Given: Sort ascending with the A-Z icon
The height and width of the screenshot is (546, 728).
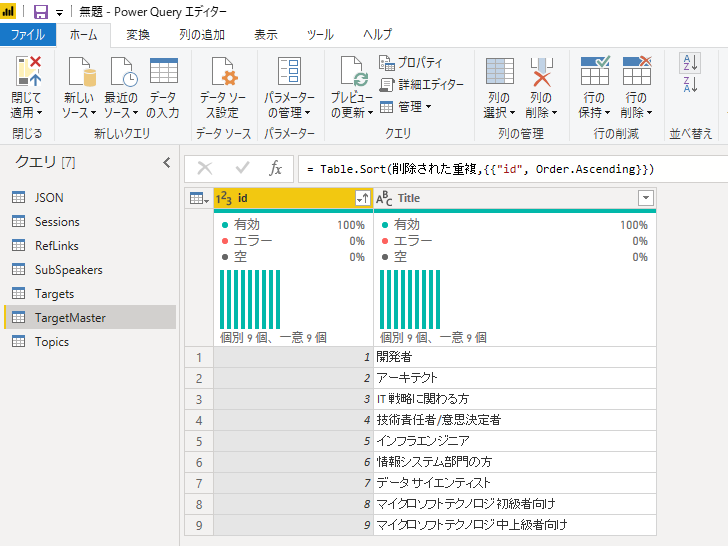Looking at the screenshot, I should pos(690,63).
